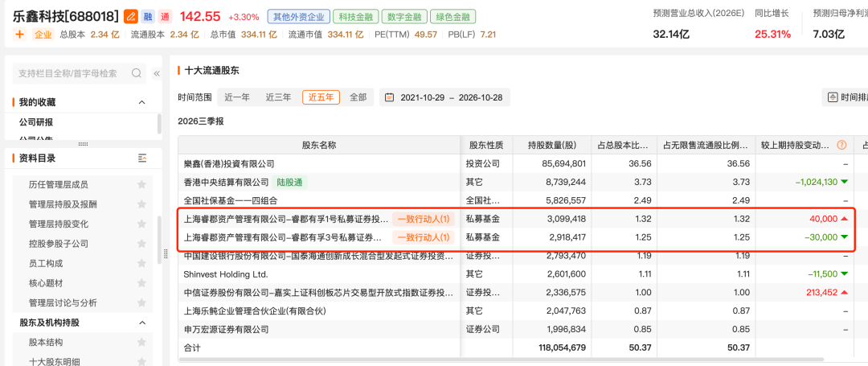Click the search magnifier icon
The width and height of the screenshot is (868, 366).
(x=137, y=73)
